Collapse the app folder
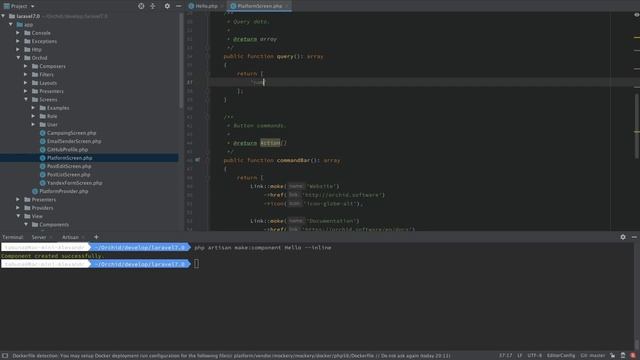Screen dimensions: 640x360 [11, 24]
